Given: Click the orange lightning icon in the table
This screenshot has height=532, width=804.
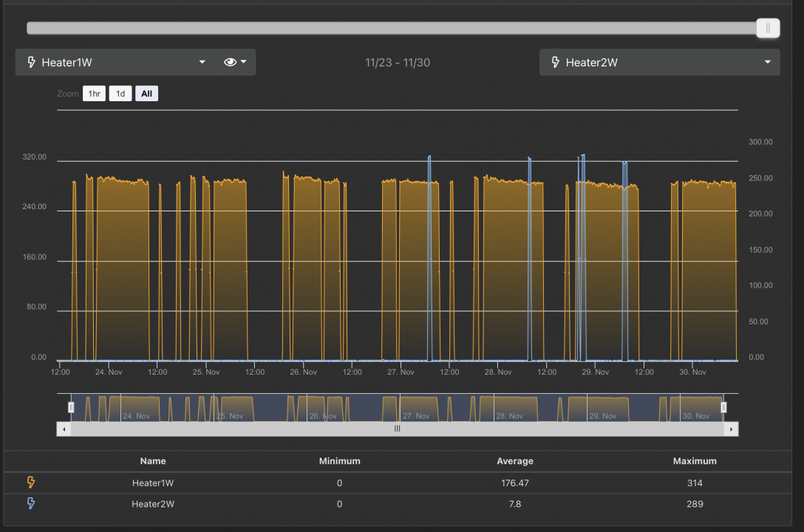Looking at the screenshot, I should pos(31,483).
